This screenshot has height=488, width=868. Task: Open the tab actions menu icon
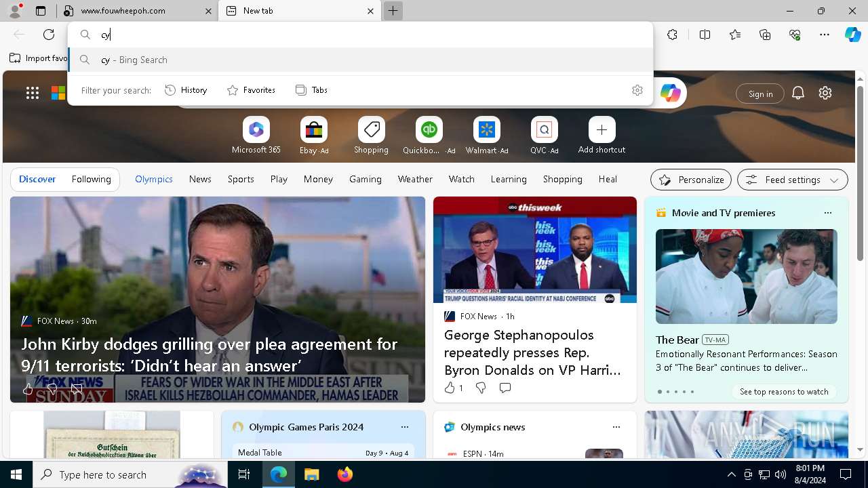click(41, 11)
